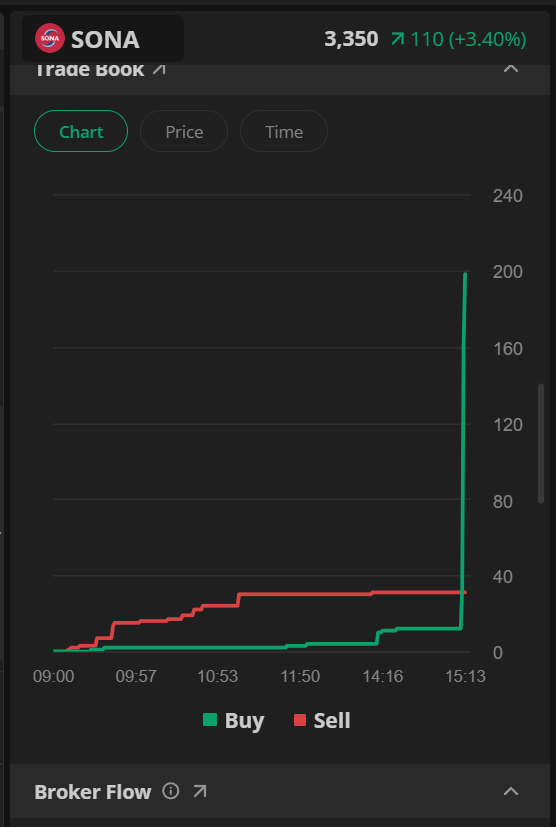The image size is (556, 827).
Task: Click the Broker Flow heading text
Action: (x=93, y=792)
